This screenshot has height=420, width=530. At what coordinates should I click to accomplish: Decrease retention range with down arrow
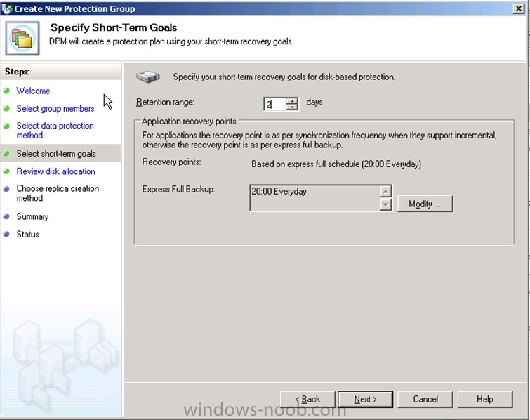point(292,107)
